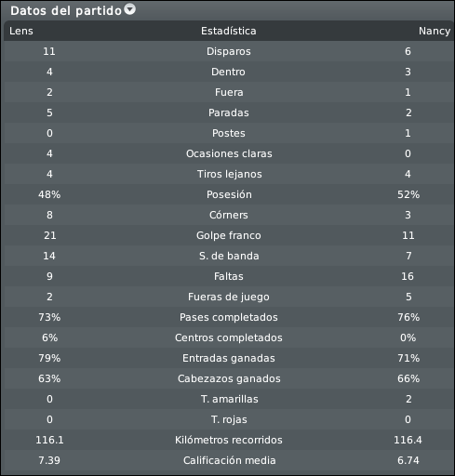Select the Pases completados row
This screenshot has height=476, width=455.
[229, 317]
